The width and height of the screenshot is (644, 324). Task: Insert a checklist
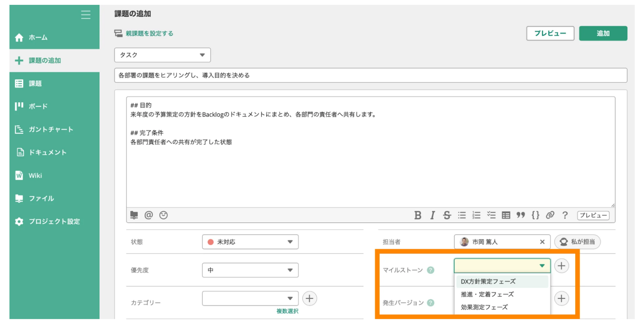[x=491, y=215]
